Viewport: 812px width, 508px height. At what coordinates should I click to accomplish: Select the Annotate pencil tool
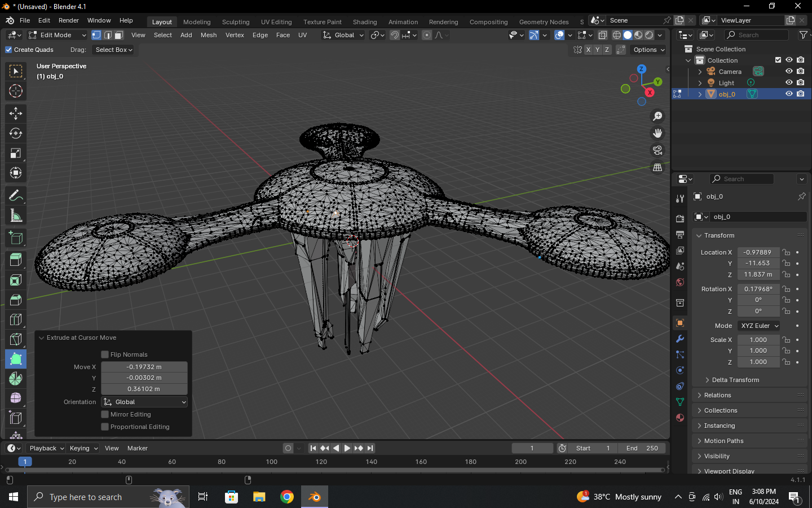point(16,195)
